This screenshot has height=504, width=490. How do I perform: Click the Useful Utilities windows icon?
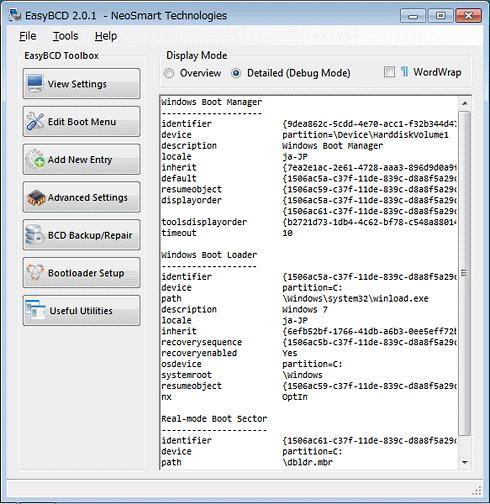coord(35,310)
